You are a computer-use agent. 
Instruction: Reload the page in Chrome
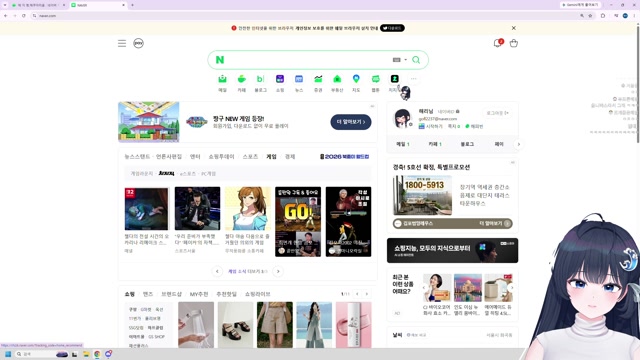click(x=24, y=16)
